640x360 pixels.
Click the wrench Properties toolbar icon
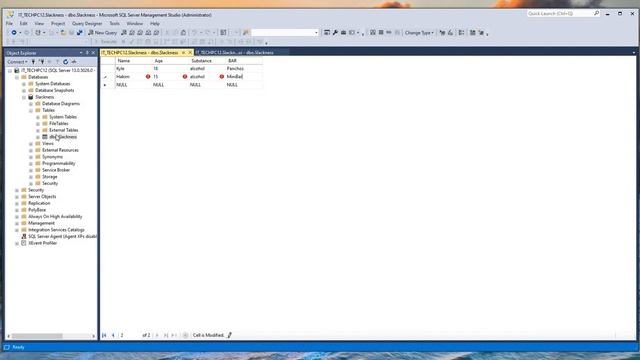335,33
